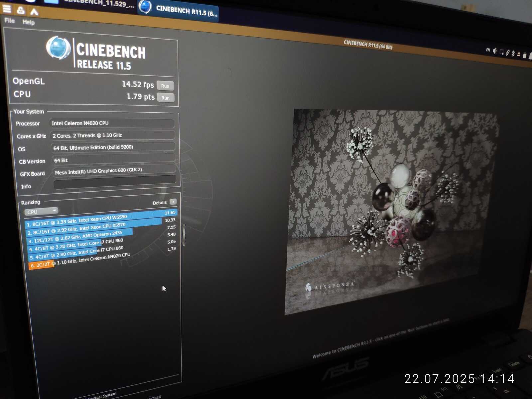Click the upward chevron title bar icon
The image size is (532, 399).
(x=34, y=12)
